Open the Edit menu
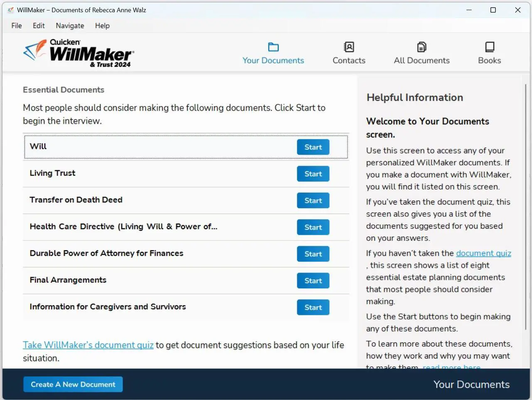The height and width of the screenshot is (400, 532). [39, 26]
